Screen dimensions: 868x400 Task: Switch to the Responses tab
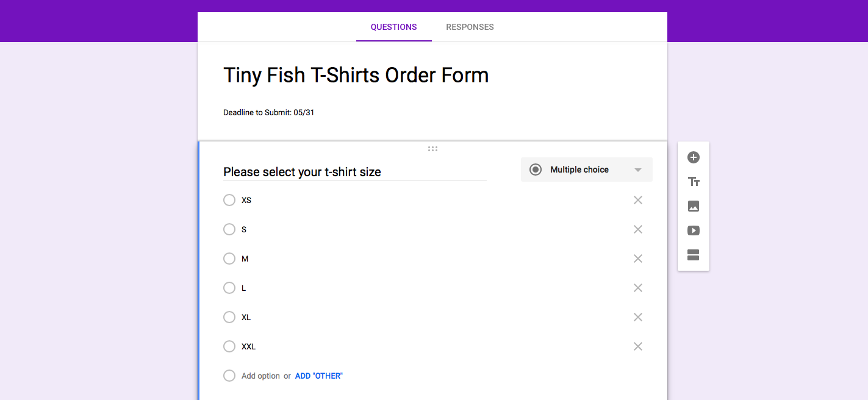click(x=470, y=27)
